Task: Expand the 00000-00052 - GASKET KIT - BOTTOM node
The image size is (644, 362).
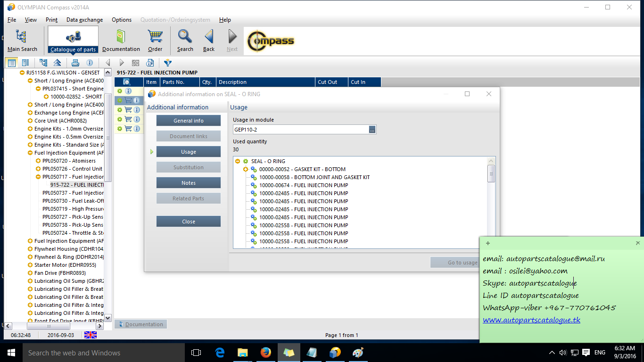Action: 246,169
